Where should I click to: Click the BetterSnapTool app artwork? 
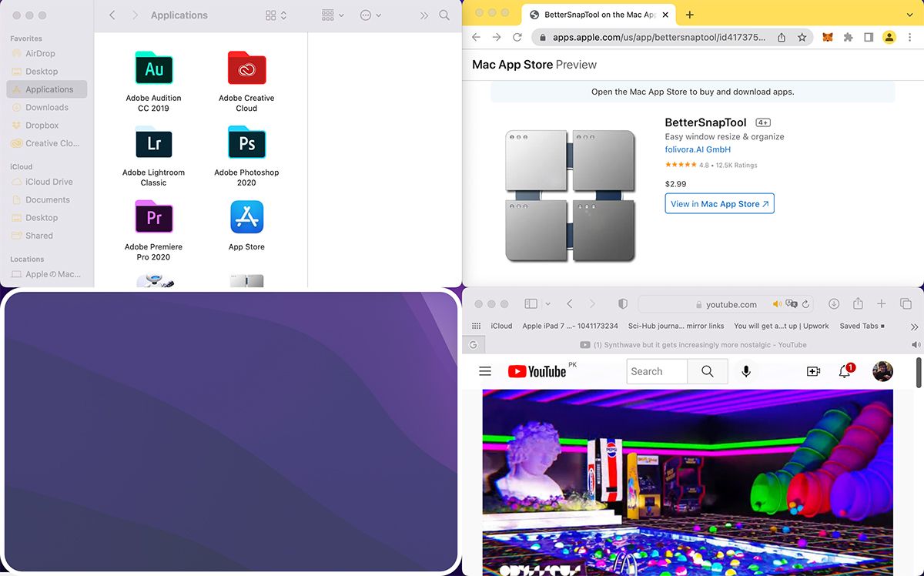pyautogui.click(x=571, y=195)
